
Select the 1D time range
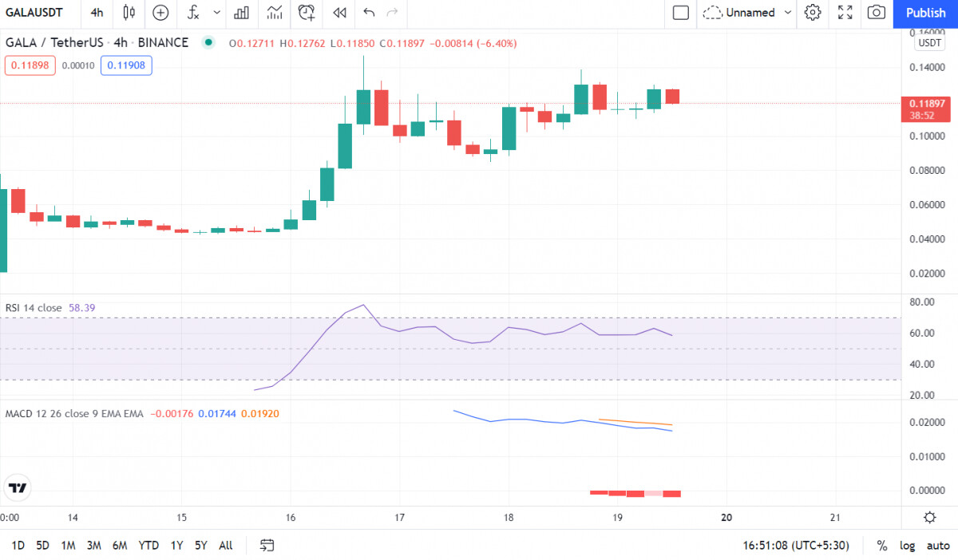click(x=18, y=546)
